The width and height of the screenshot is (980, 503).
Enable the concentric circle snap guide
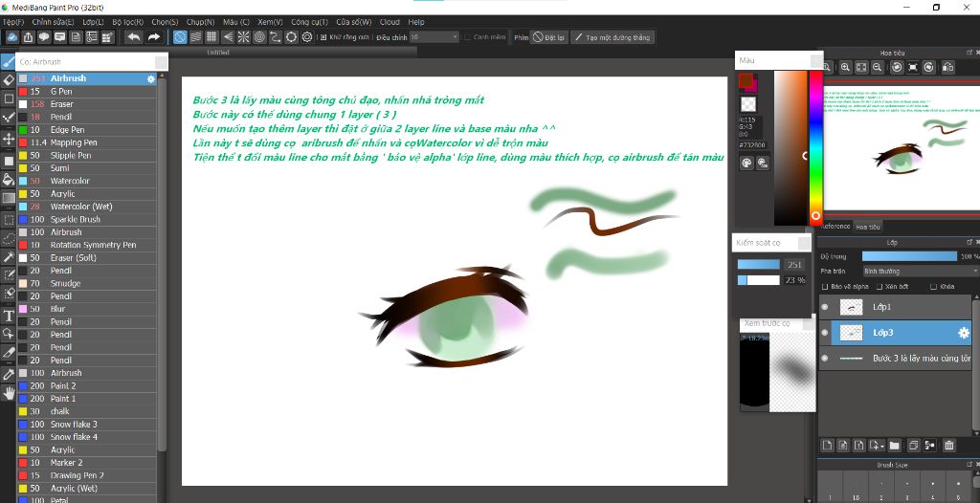click(259, 37)
